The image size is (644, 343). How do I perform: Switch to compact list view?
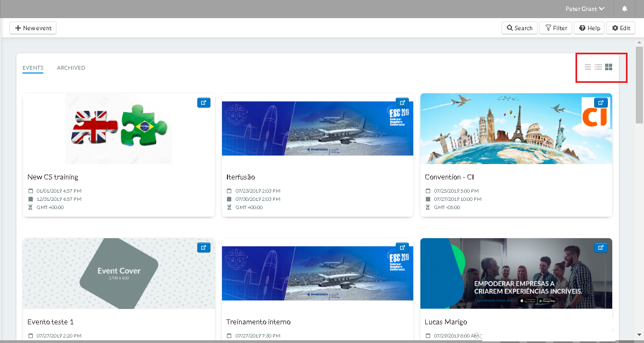pos(588,67)
